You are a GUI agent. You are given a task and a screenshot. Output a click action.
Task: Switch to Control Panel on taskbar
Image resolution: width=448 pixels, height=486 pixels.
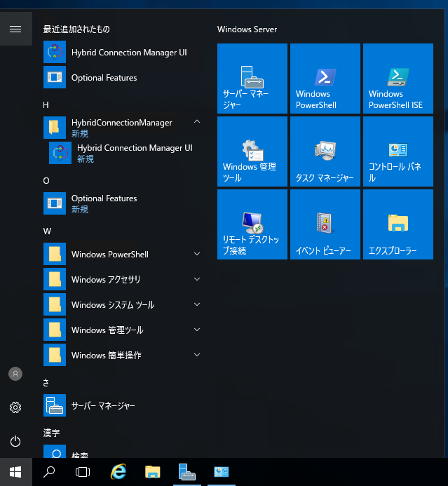pyautogui.click(x=222, y=472)
